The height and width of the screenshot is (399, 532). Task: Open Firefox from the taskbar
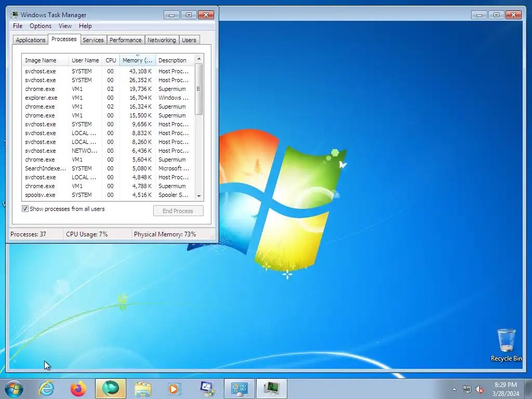coord(78,389)
